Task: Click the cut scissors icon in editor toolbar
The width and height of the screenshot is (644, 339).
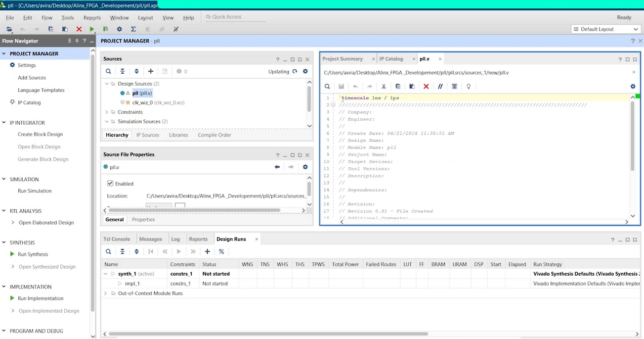Action: [x=383, y=86]
